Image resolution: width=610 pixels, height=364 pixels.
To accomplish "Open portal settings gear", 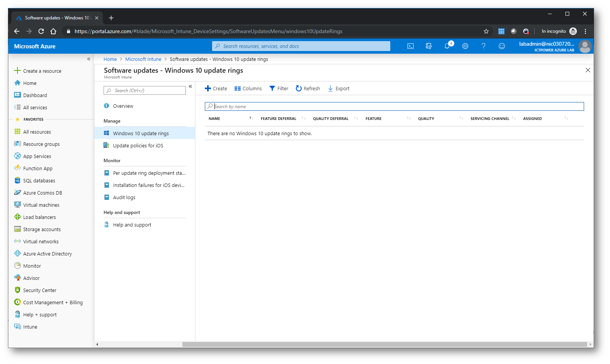I will point(465,46).
